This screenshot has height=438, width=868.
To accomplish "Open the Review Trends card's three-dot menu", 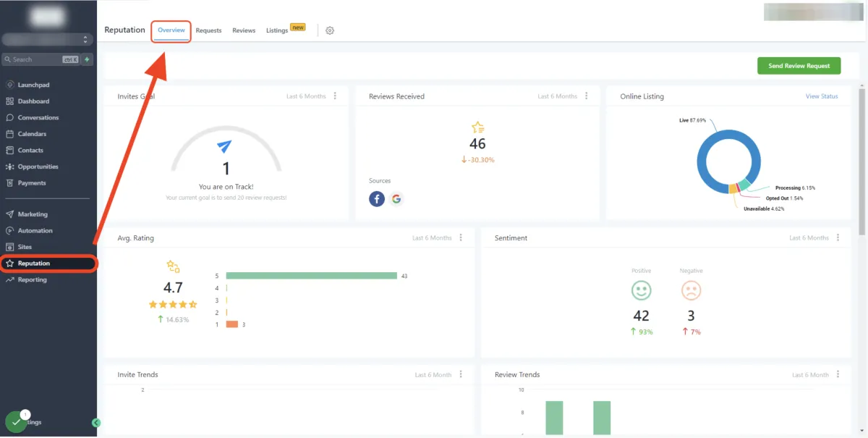I will [838, 374].
